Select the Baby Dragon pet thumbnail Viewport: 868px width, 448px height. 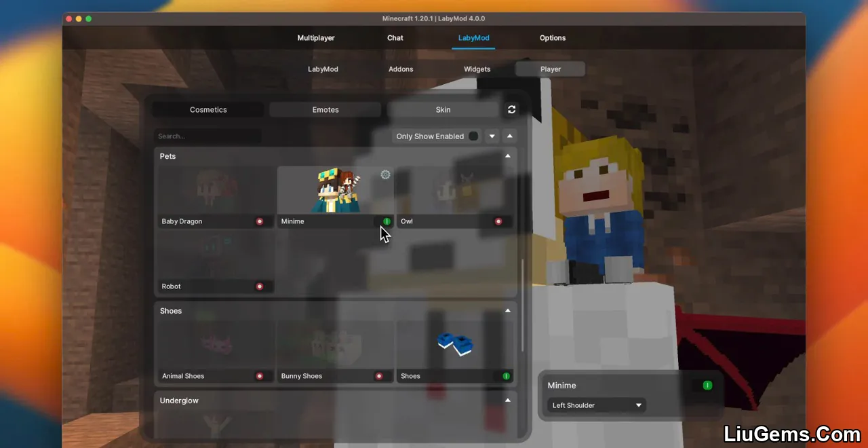tap(216, 191)
